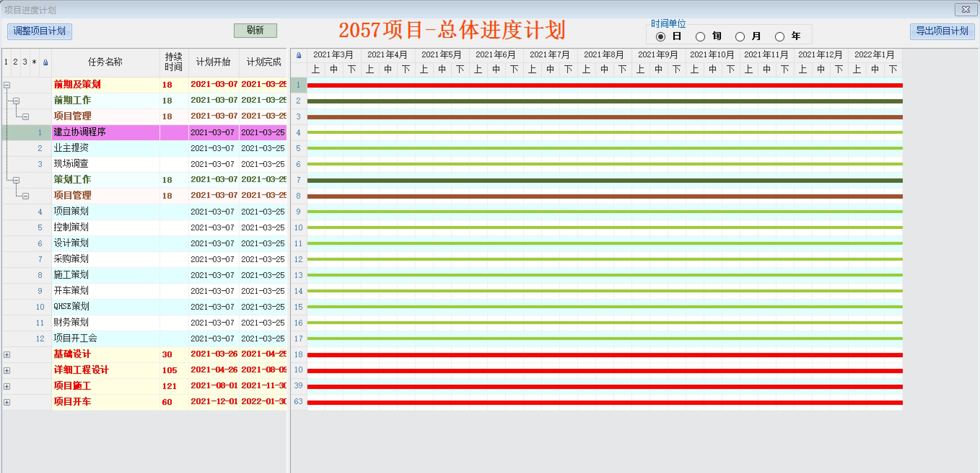Expand the 基础设计 row
This screenshot has width=980, height=473.
pos(7,355)
